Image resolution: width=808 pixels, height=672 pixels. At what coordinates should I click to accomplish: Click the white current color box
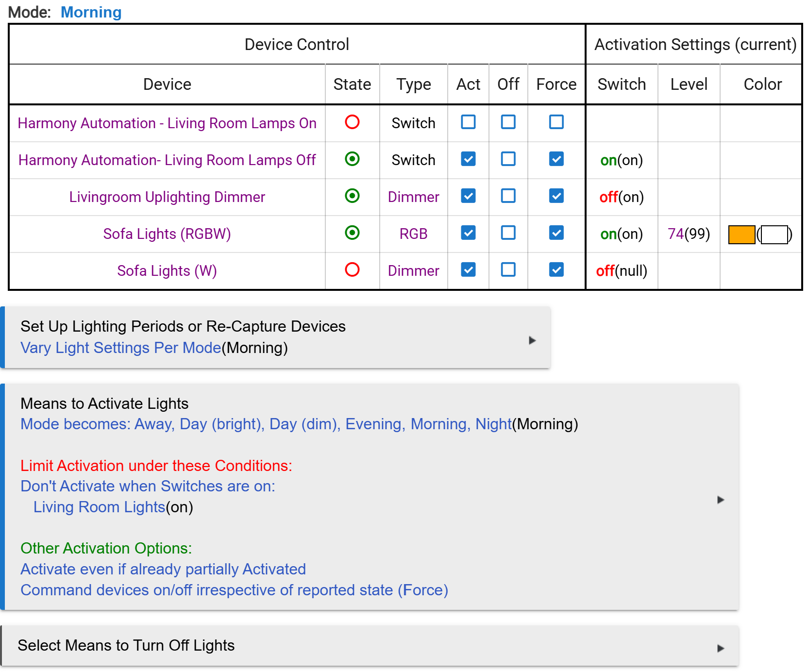[x=774, y=235]
